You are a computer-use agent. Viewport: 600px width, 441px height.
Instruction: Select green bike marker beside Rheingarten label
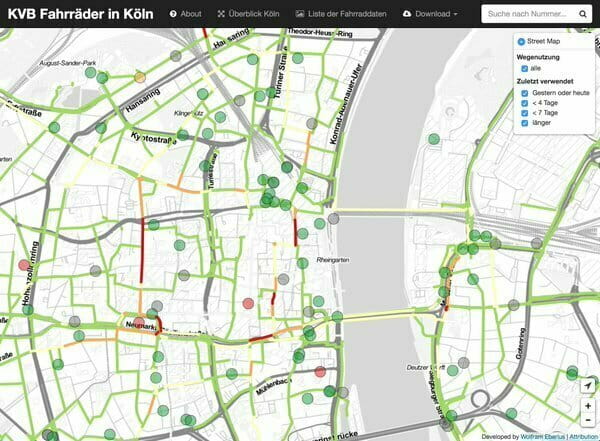click(x=302, y=263)
